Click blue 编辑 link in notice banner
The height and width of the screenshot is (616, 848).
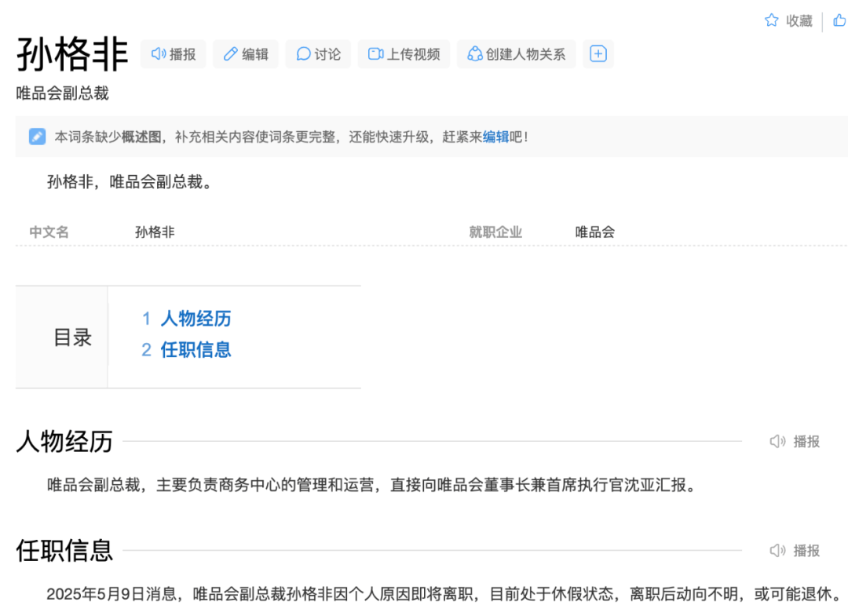pyautogui.click(x=495, y=137)
